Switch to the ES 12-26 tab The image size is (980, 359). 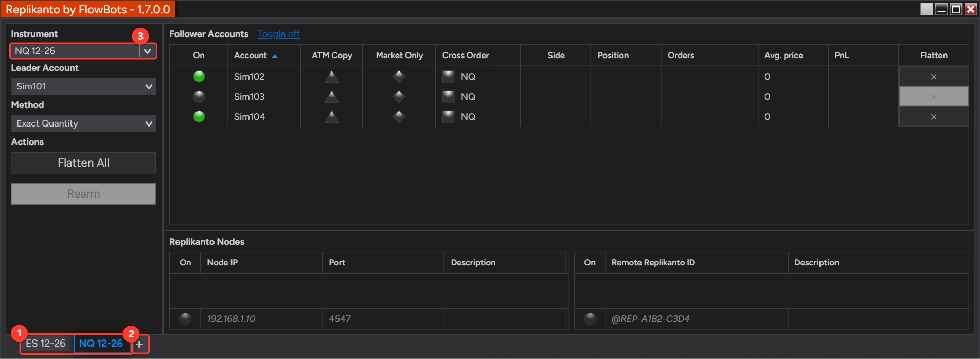[x=46, y=343]
